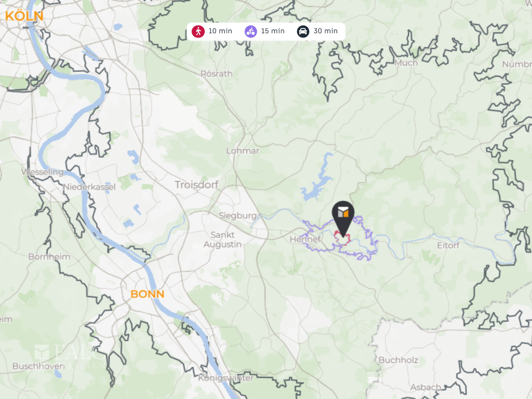Click the Königswinter town label
The width and height of the screenshot is (532, 399).
click(x=226, y=378)
